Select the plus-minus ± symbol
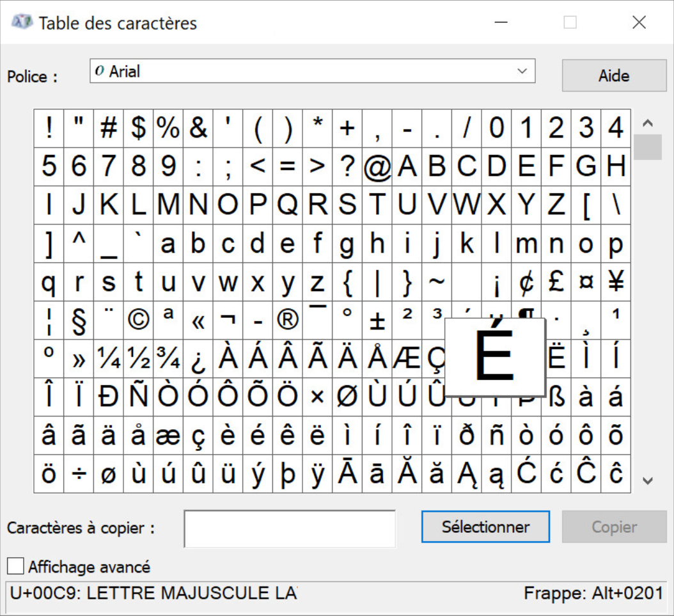Screen dimensions: 674x616 (x=377, y=320)
